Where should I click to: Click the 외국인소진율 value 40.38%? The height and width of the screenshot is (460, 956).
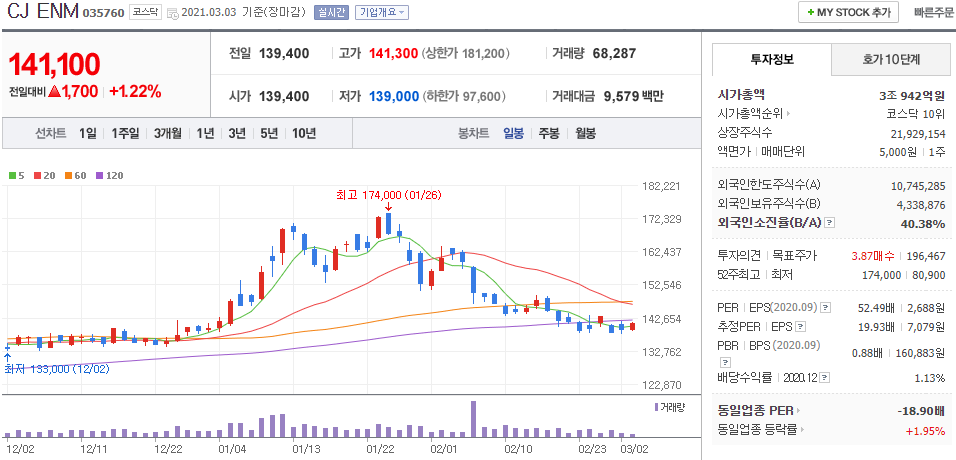(923, 224)
